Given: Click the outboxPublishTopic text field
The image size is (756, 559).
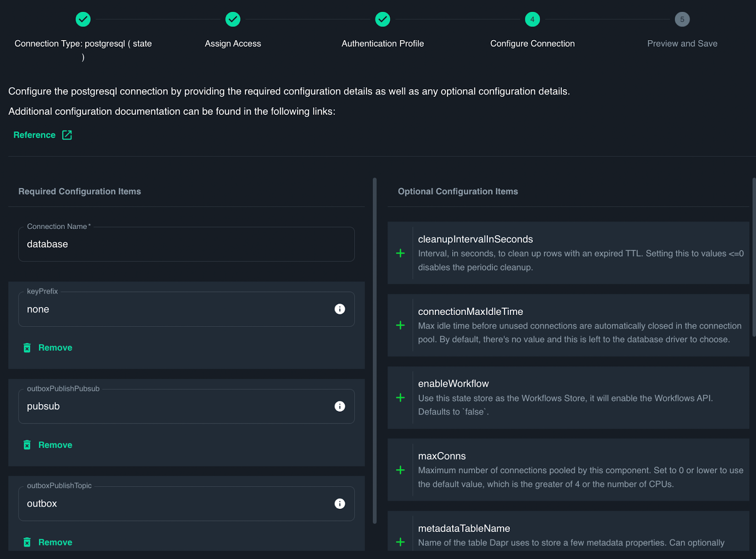Looking at the screenshot, I should point(175,504).
